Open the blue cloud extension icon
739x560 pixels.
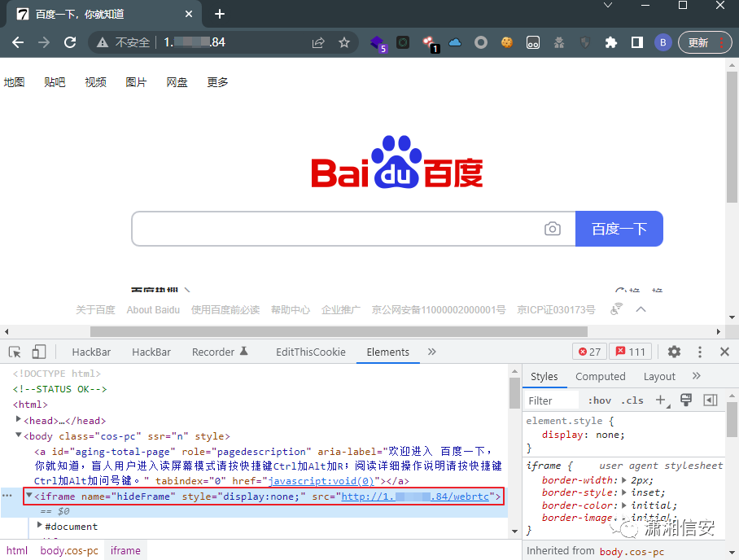pos(455,43)
